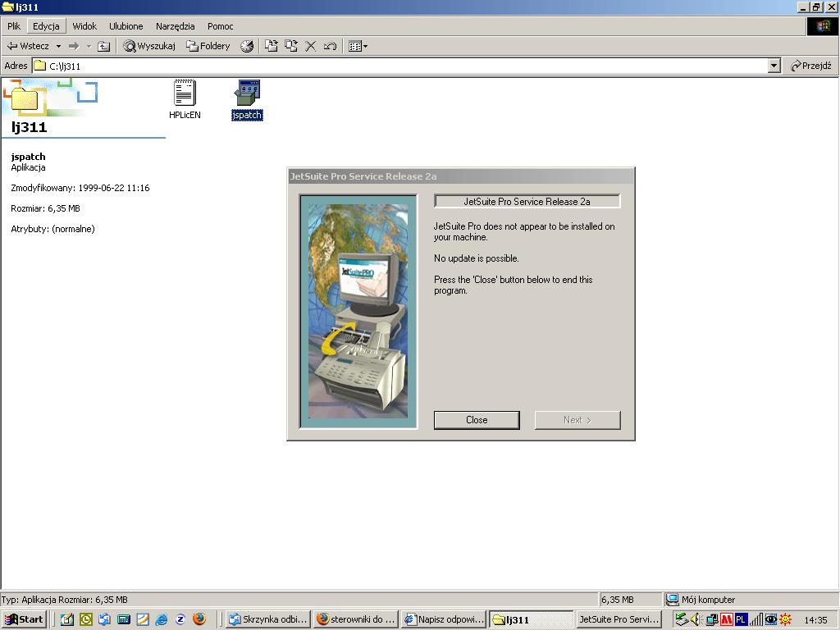Go back with the Wstecz button
The height and width of the screenshot is (630, 840).
28,46
